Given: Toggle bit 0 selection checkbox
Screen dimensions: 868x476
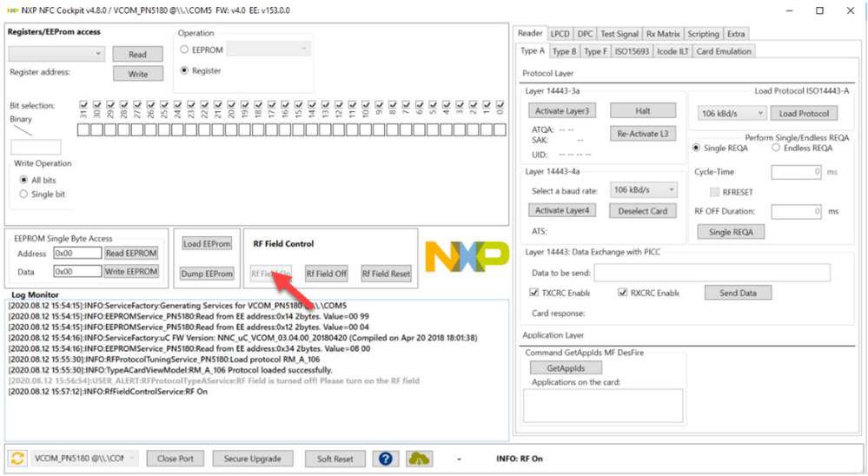Looking at the screenshot, I should point(500,104).
